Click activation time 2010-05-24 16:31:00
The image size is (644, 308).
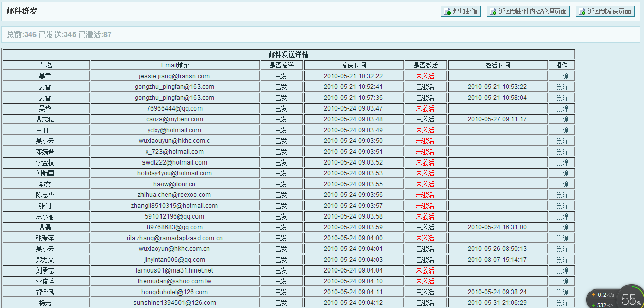click(x=497, y=227)
